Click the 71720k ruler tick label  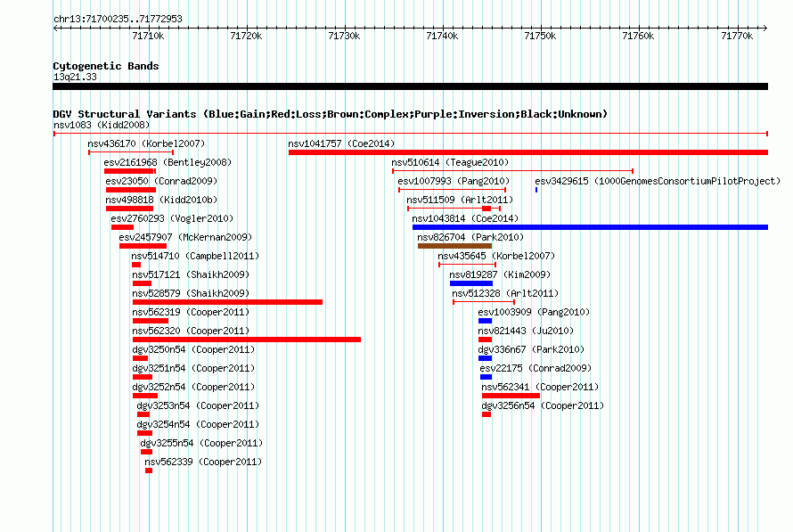(x=246, y=36)
